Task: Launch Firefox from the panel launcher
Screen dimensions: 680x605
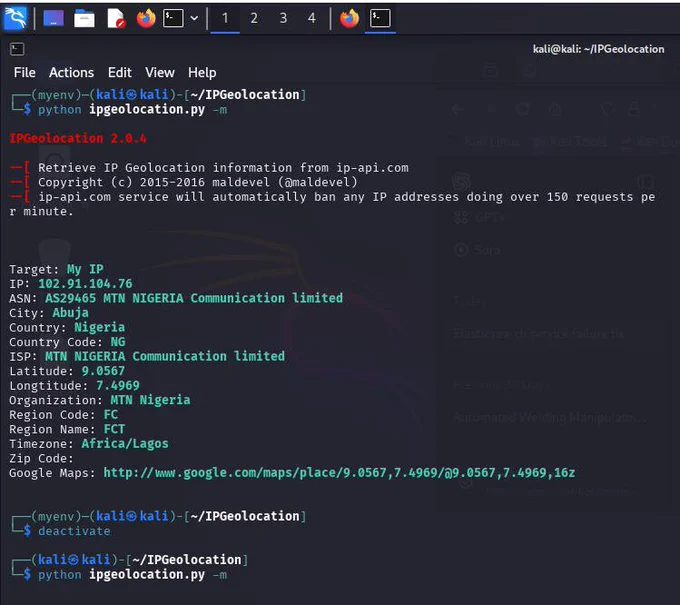Action: 146,19
